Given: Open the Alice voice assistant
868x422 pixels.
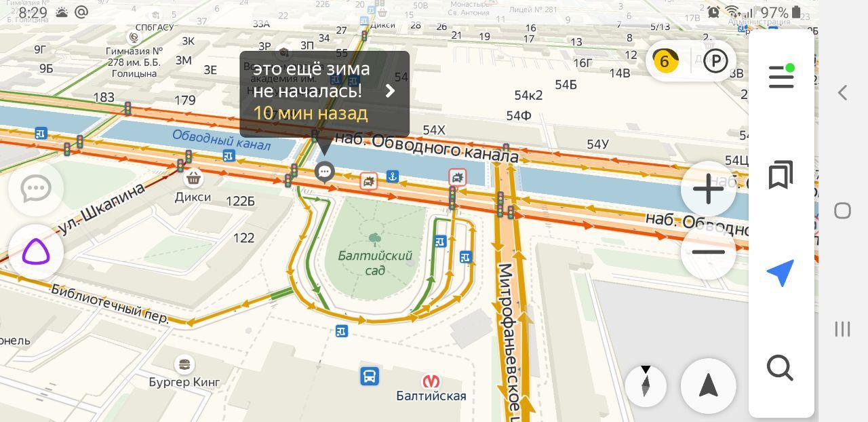Looking at the screenshot, I should coord(36,253).
